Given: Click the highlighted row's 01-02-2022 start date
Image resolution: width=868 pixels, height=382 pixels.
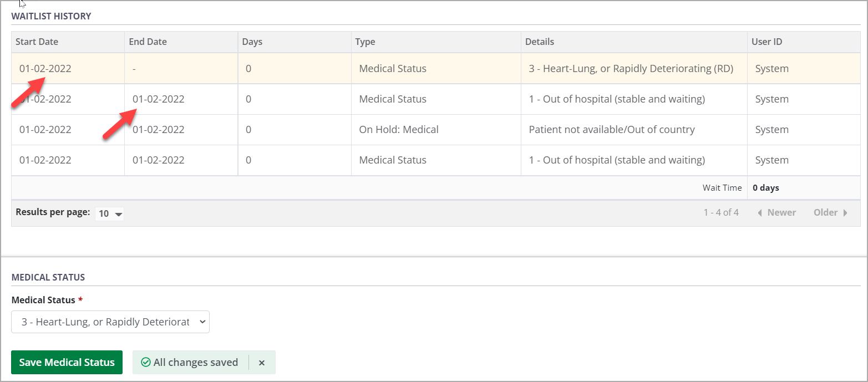Looking at the screenshot, I should click(x=45, y=69).
